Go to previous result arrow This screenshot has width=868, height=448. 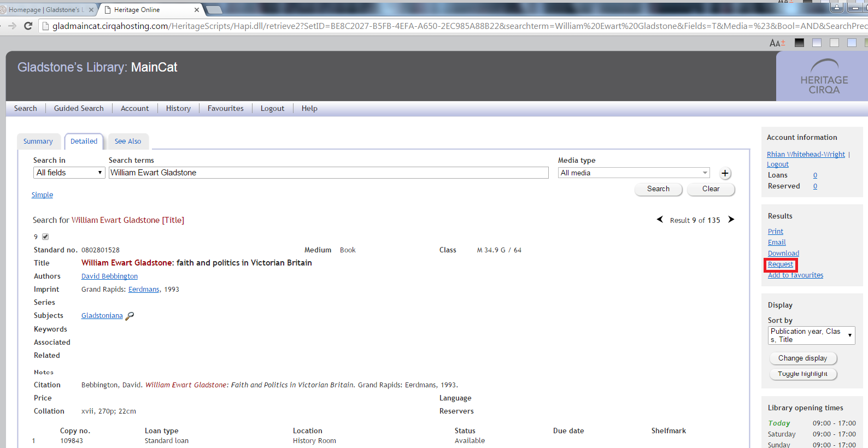tap(660, 220)
